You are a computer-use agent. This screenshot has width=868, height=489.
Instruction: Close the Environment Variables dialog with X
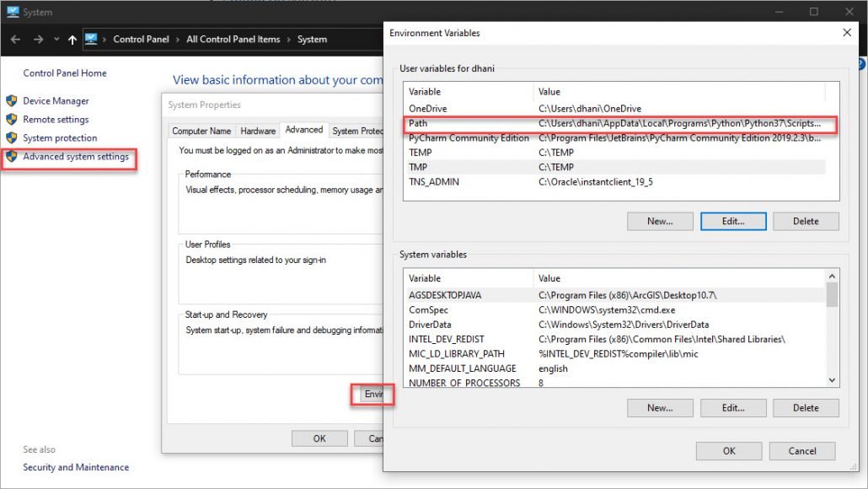click(847, 33)
